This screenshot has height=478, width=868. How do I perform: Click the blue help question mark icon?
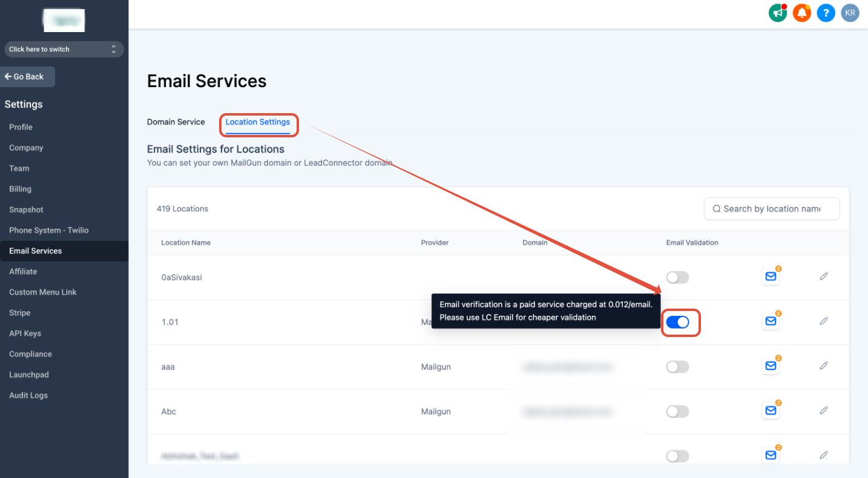point(826,13)
